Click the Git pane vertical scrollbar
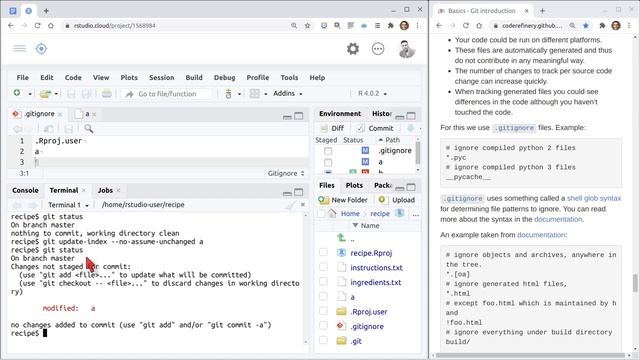 (x=417, y=154)
